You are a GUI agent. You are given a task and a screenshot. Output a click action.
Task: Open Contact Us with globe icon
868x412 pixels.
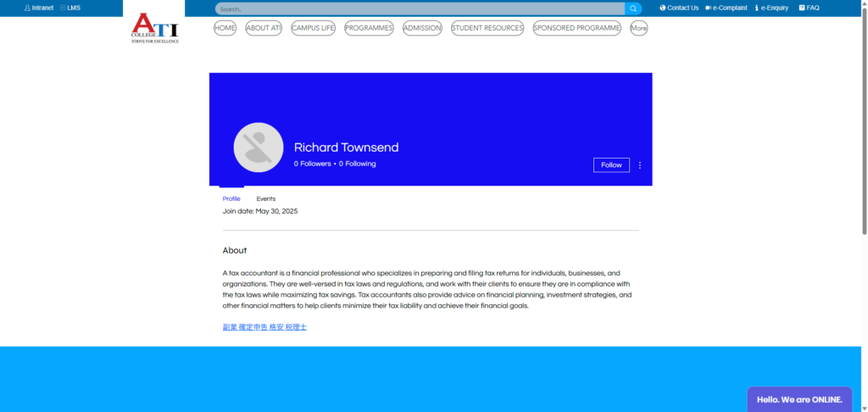click(x=679, y=8)
